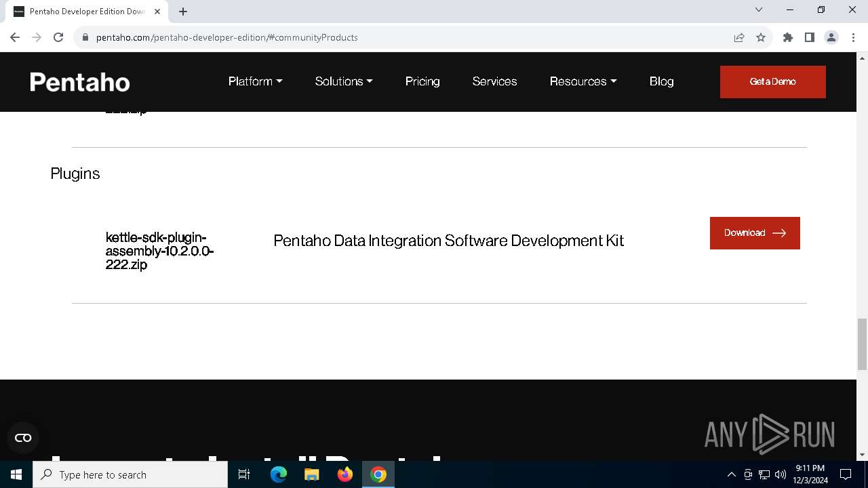Open the Chrome profile avatar
This screenshot has height=488, width=868.
tap(831, 37)
